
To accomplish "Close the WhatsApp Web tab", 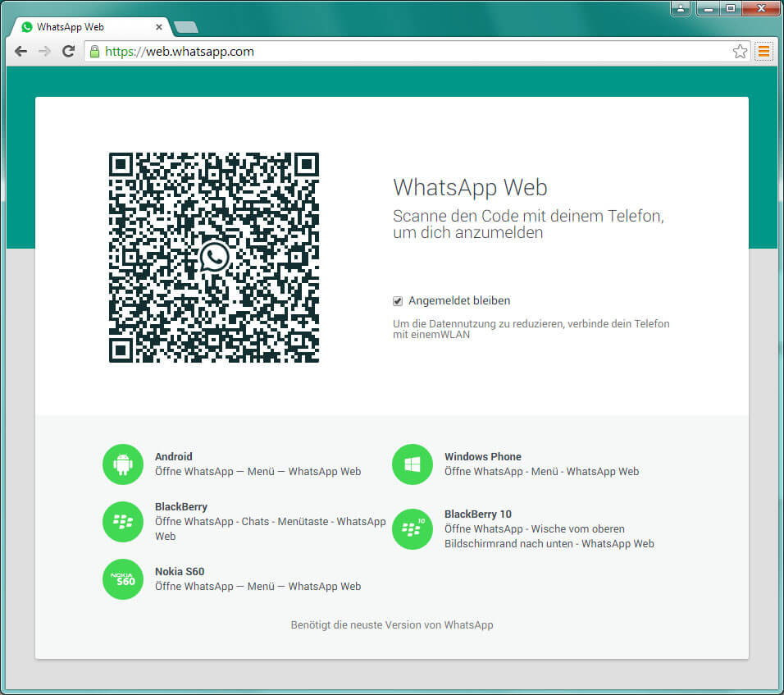I will 159,27.
